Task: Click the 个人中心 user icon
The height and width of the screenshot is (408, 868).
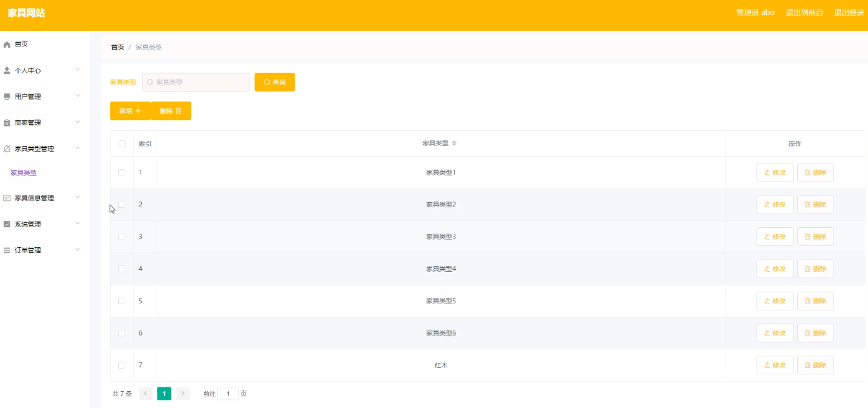Action: pos(7,70)
